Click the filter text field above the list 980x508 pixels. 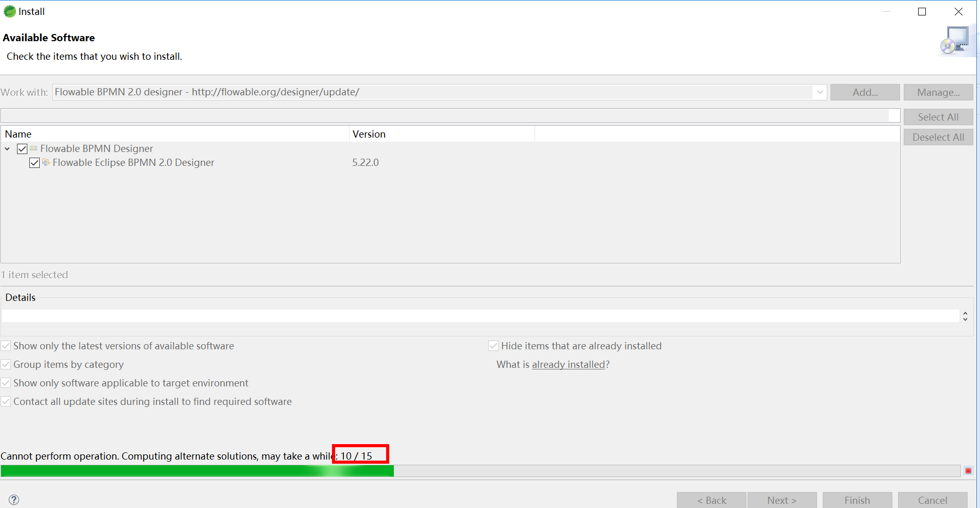point(450,115)
